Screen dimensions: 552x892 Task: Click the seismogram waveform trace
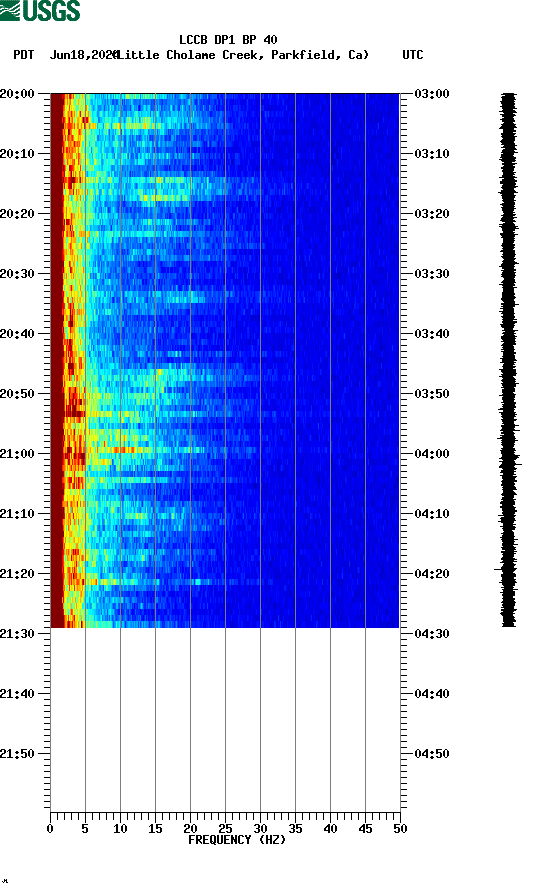click(508, 360)
